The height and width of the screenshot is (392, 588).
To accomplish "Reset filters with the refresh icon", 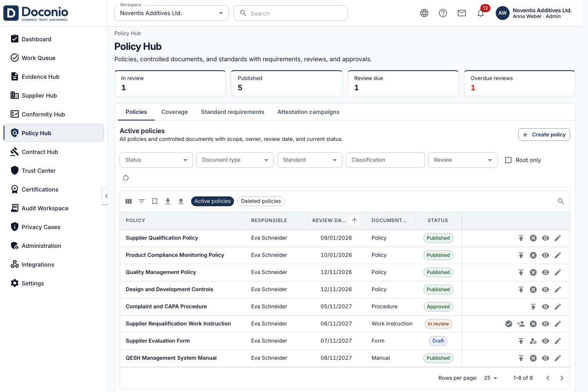I will [126, 178].
